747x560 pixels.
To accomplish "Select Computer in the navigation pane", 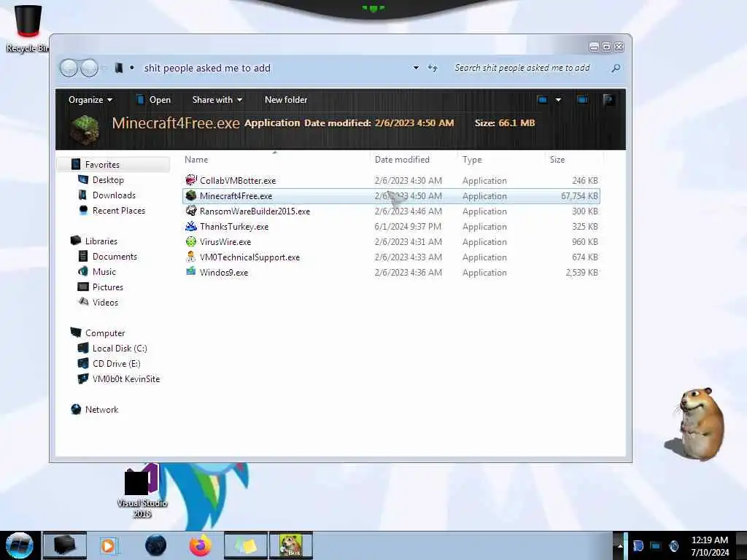I will pos(105,332).
